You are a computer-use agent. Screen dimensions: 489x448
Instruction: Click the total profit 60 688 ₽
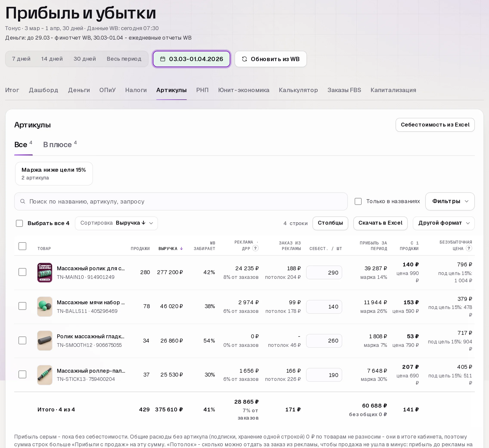(x=374, y=406)
